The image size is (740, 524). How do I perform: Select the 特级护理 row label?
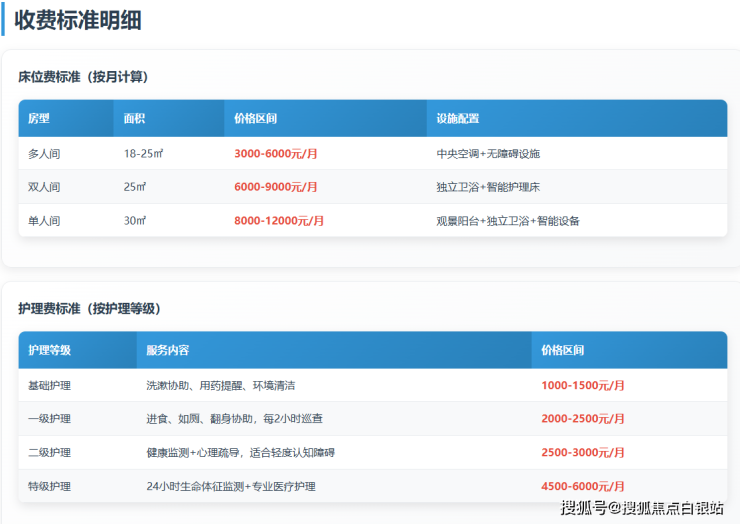pyautogui.click(x=50, y=487)
